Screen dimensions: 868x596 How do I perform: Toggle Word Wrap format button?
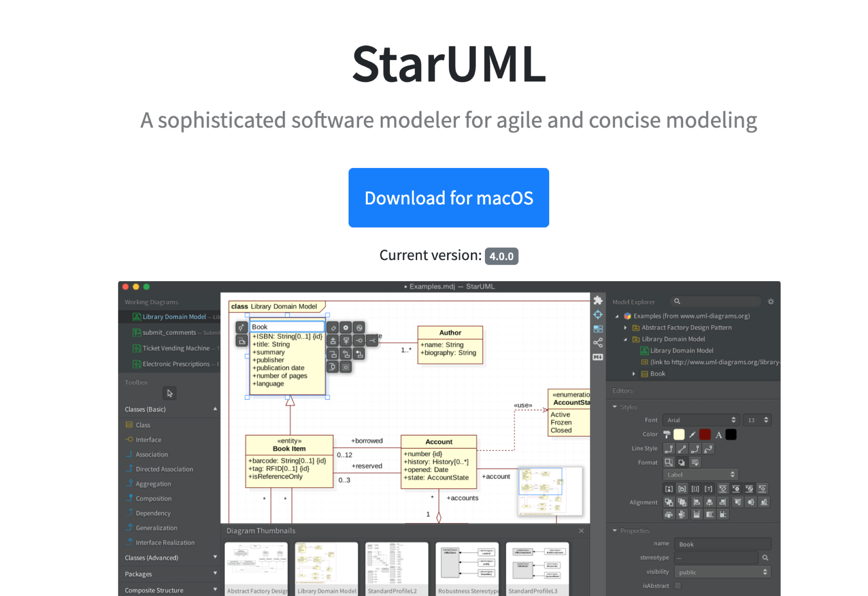(x=695, y=462)
